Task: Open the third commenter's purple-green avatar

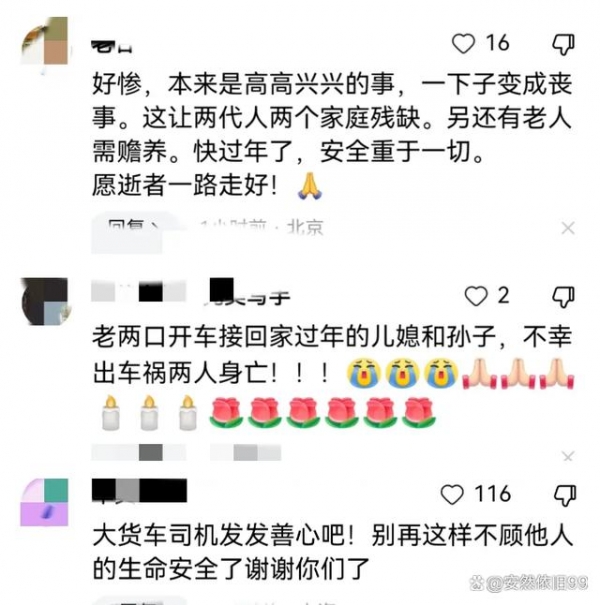Action: (x=44, y=502)
